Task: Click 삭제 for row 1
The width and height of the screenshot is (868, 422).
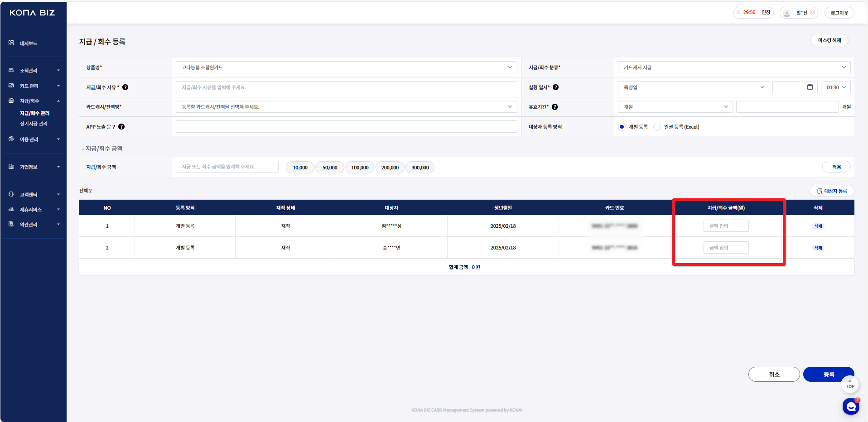Action: pos(818,226)
